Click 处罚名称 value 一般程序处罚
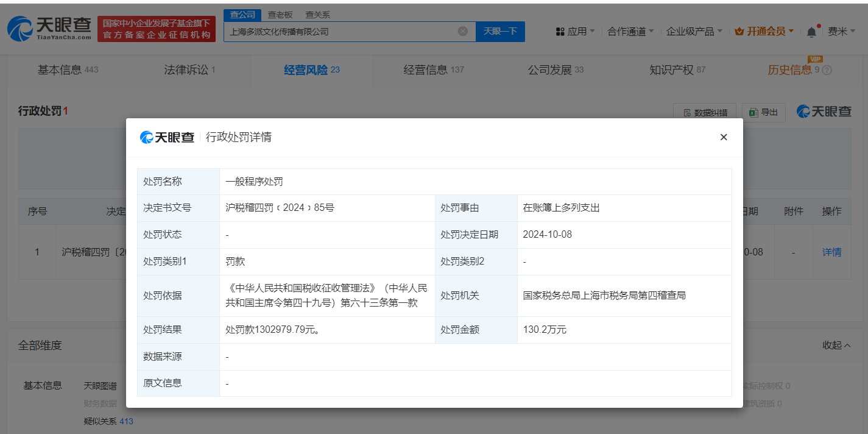This screenshot has width=868, height=434. coord(254,182)
